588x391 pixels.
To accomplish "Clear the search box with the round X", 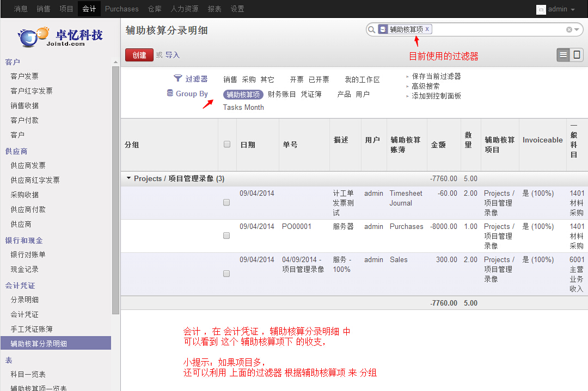I will [569, 30].
